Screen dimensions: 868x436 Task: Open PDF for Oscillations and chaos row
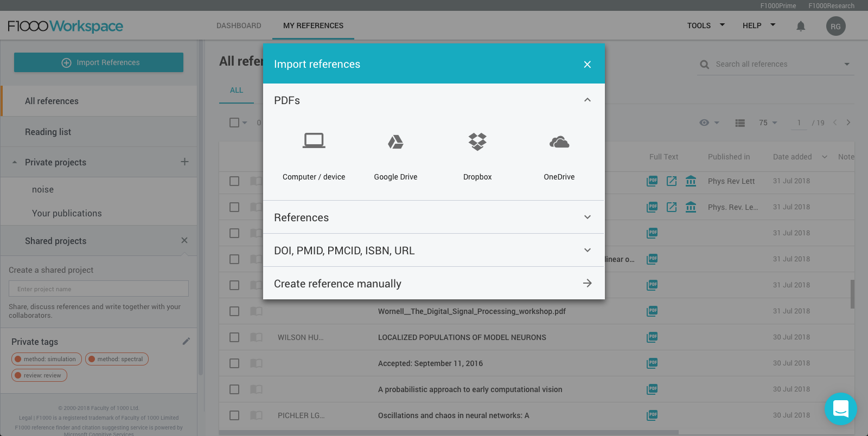click(x=652, y=415)
